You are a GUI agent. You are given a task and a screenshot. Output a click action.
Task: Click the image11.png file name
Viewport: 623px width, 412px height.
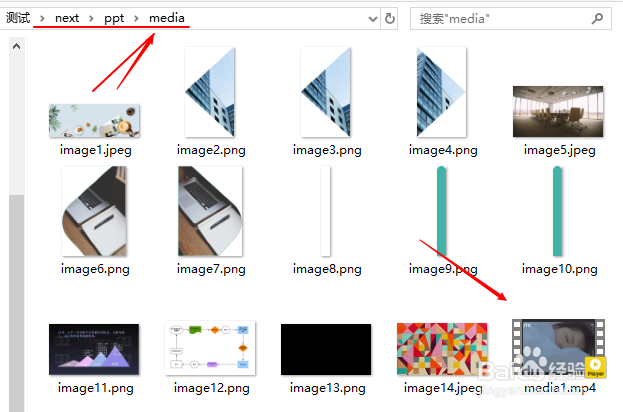[x=95, y=388]
